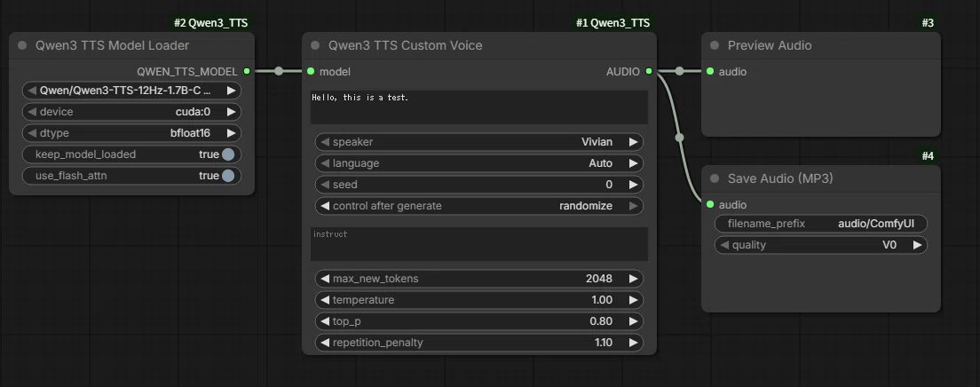The height and width of the screenshot is (387, 980).
Task: Click the audio input socket on Save Audio
Action: pos(710,204)
